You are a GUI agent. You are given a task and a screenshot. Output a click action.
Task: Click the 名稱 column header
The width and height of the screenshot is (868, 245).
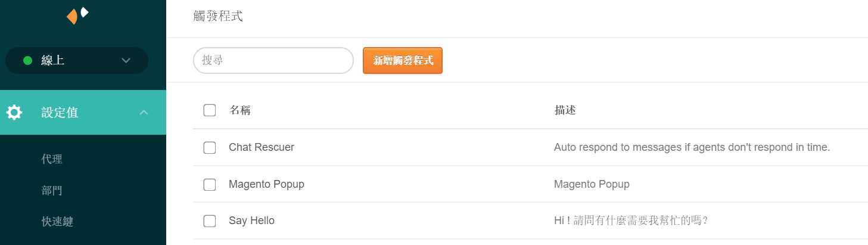(240, 110)
